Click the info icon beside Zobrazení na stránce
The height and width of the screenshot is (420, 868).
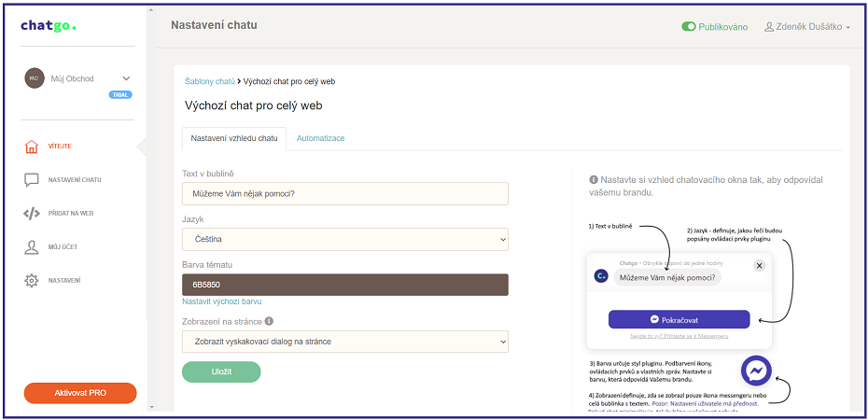click(x=269, y=321)
